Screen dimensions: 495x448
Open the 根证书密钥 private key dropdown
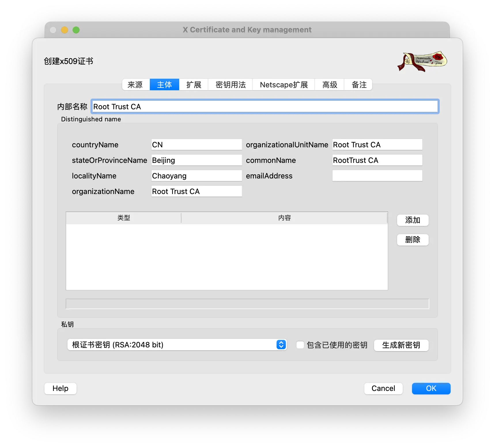click(177, 345)
